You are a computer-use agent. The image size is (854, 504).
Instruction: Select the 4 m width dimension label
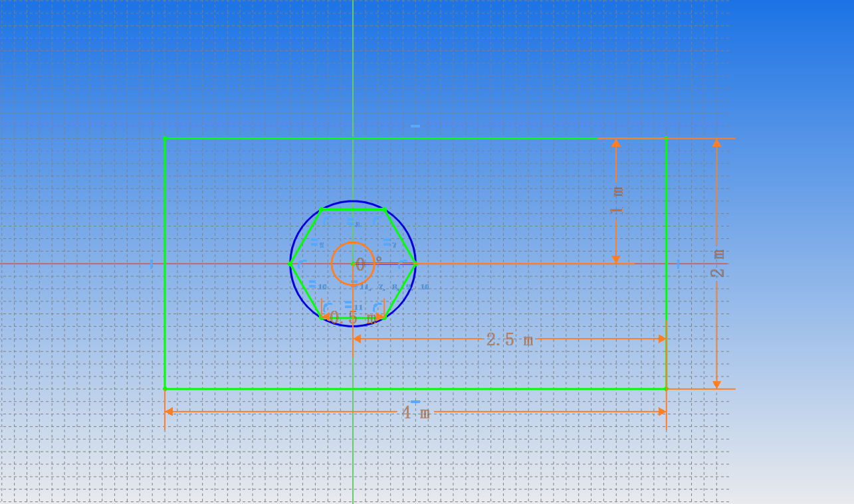(x=415, y=413)
